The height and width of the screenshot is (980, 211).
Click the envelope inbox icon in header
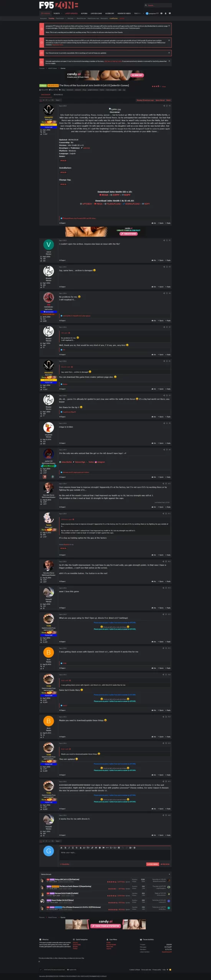coord(162,13)
